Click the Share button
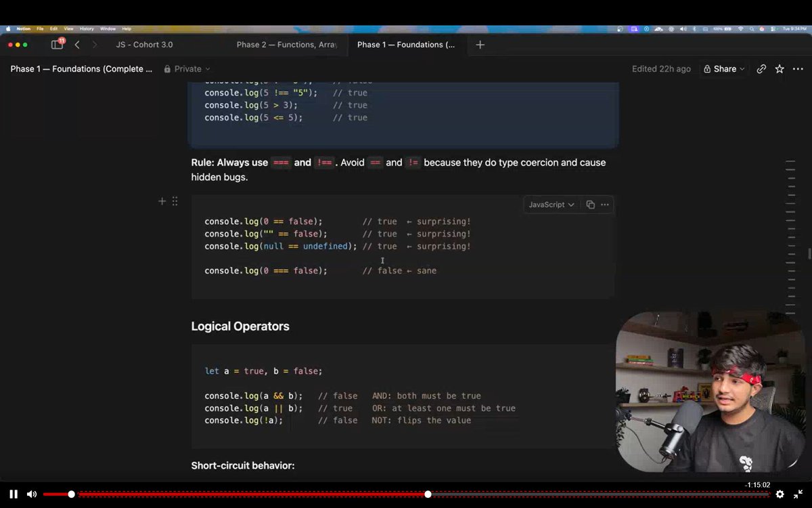Screen dimensions: 812x508 [x=724, y=69]
